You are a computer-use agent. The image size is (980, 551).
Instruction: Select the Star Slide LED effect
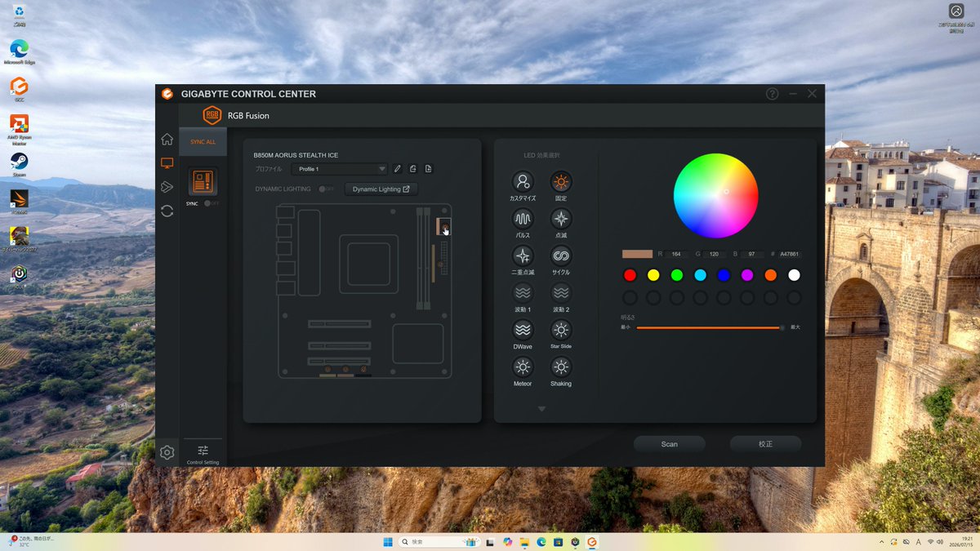coord(561,330)
